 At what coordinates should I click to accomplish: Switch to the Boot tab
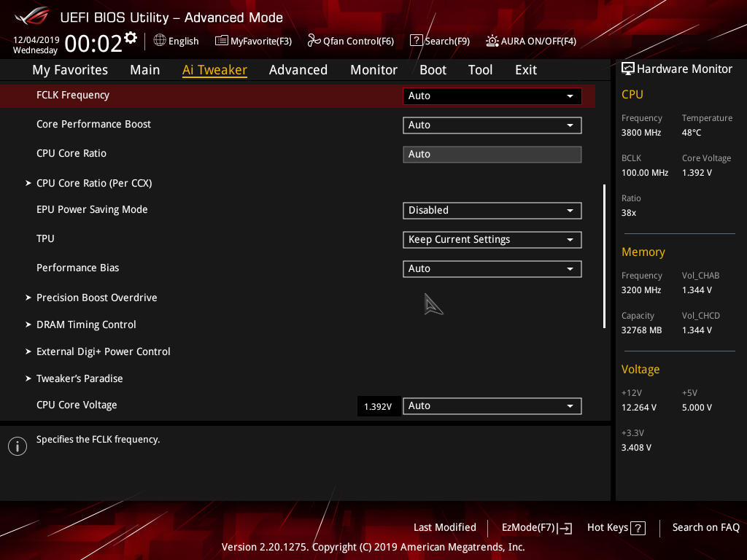(433, 70)
